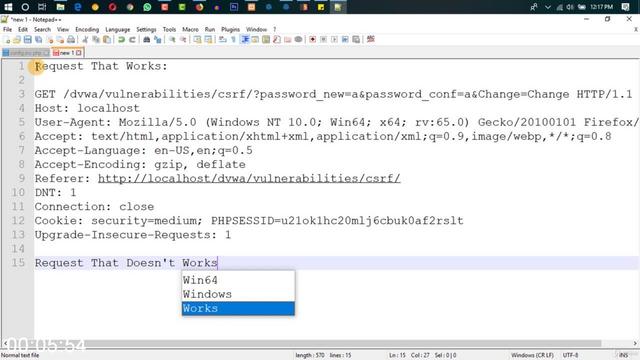The height and width of the screenshot is (360, 640).
Task: Click the spell check ABC icon
Action: (371, 39)
